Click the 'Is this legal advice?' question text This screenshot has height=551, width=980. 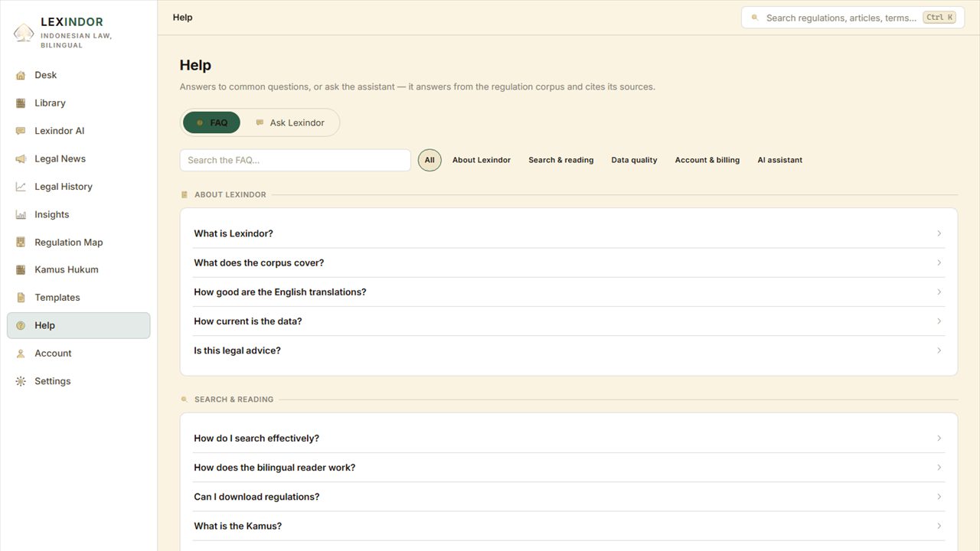[237, 350]
